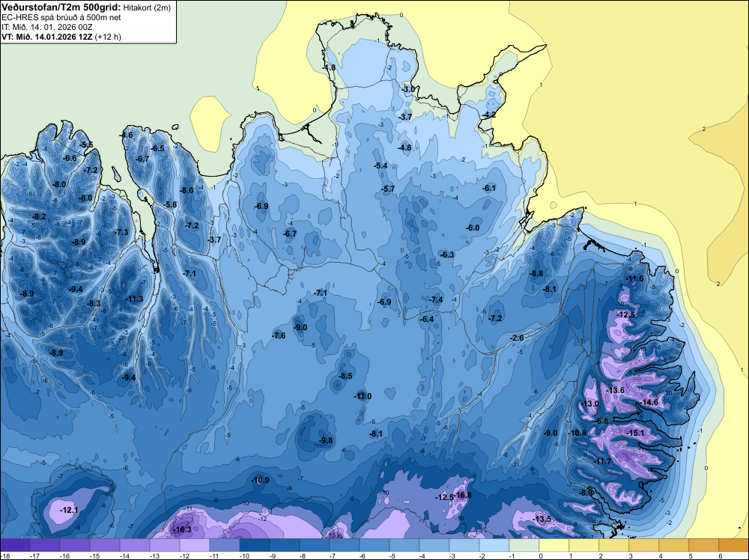Click the -16.3 temperature label
The height and width of the screenshot is (560, 749).
183,529
